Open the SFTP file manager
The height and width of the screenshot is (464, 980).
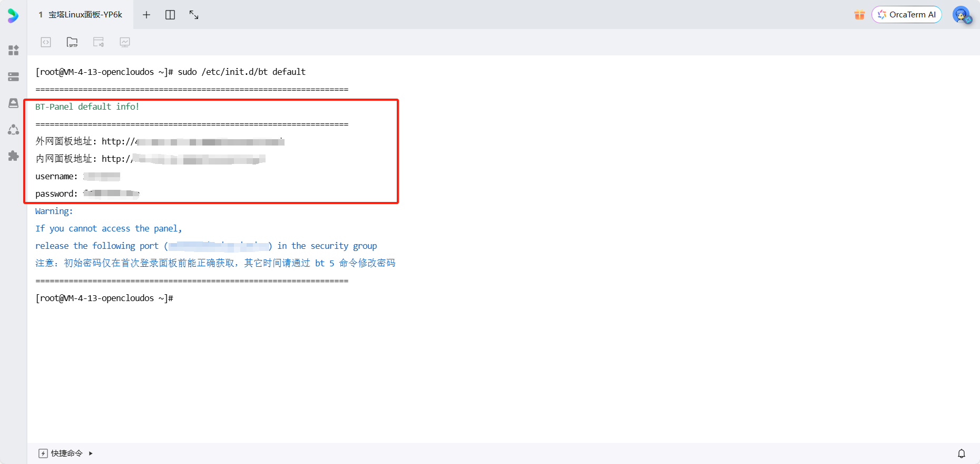coord(72,42)
